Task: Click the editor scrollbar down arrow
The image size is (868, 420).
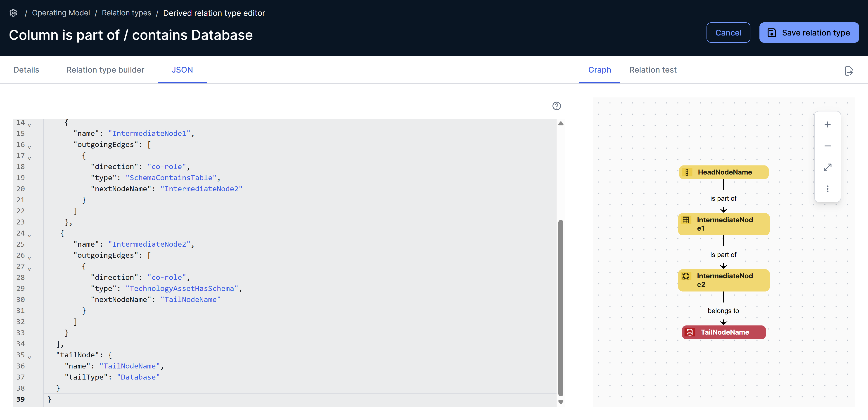Action: (561, 402)
